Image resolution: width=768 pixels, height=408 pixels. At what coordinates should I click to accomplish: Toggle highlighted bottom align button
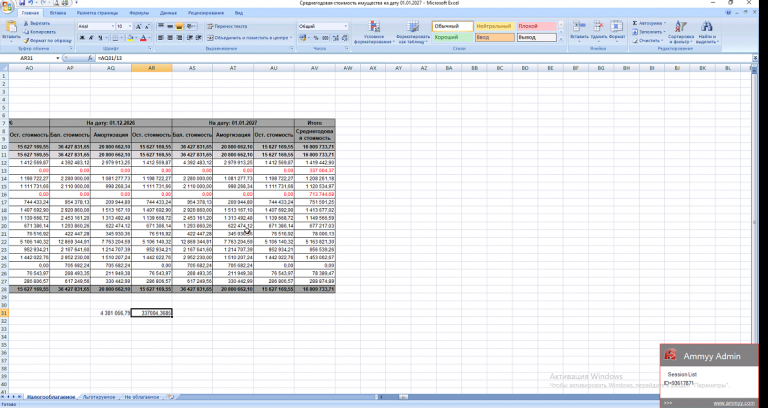179,26
